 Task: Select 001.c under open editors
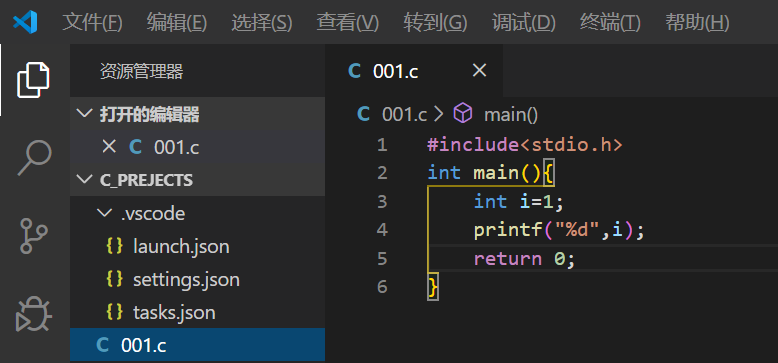point(197,147)
